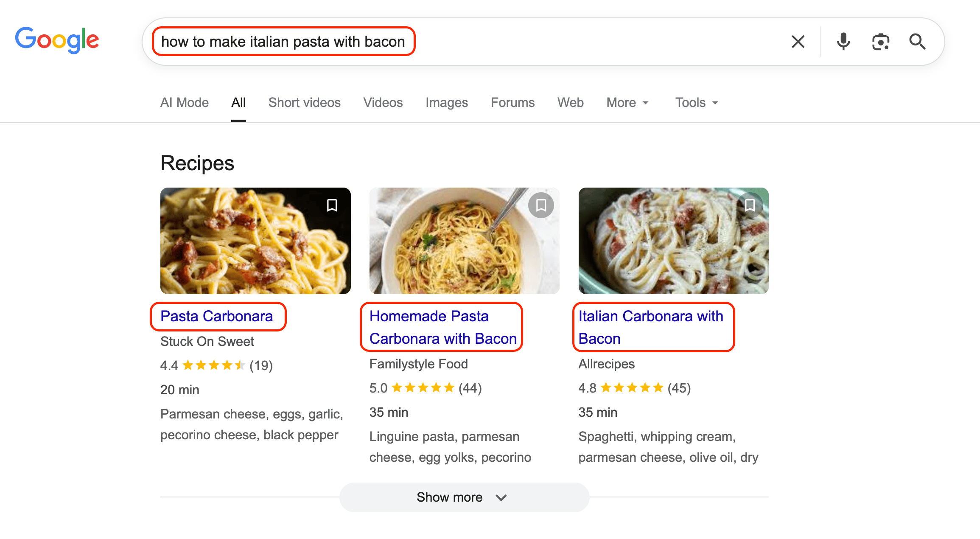Bookmark the Homemade Pasta Carbonara recipe
This screenshot has width=980, height=539.
[541, 205]
